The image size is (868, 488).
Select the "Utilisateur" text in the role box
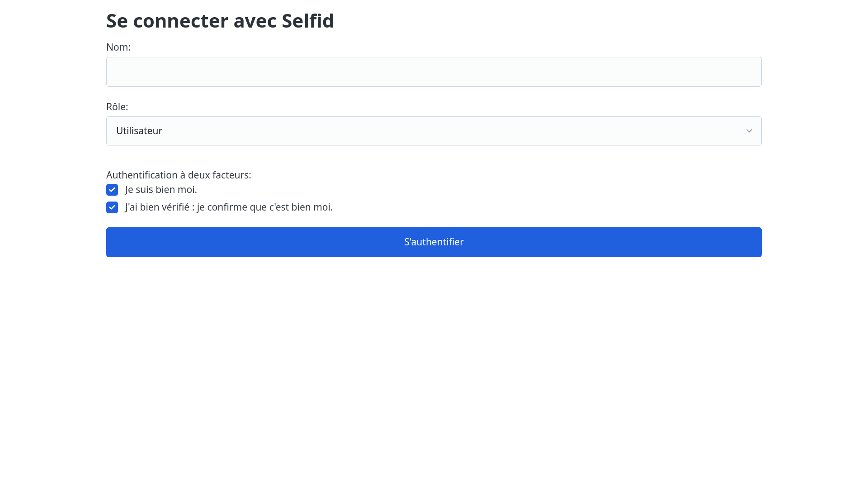coord(139,131)
